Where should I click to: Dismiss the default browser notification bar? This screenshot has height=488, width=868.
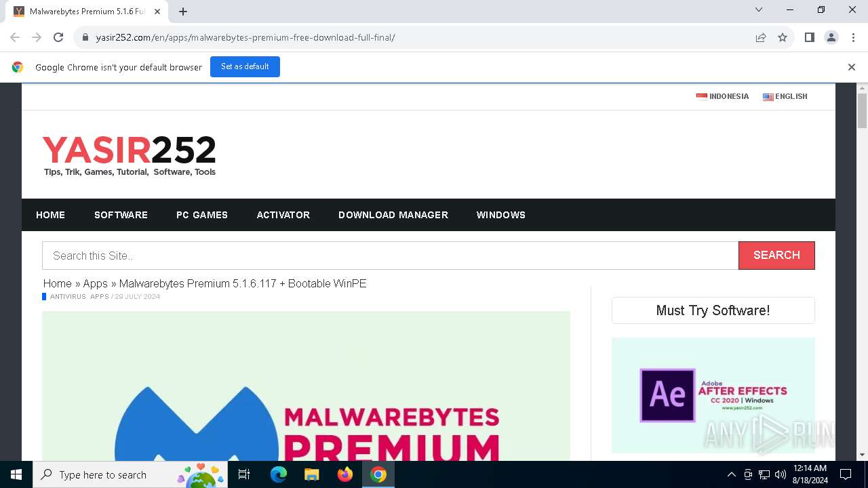pyautogui.click(x=852, y=67)
